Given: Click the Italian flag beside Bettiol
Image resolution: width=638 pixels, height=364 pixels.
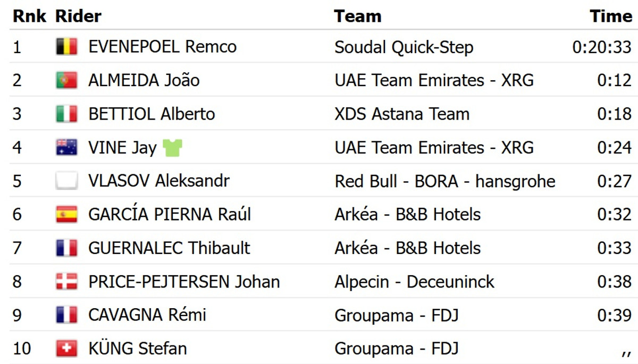Looking at the screenshot, I should coord(66,114).
